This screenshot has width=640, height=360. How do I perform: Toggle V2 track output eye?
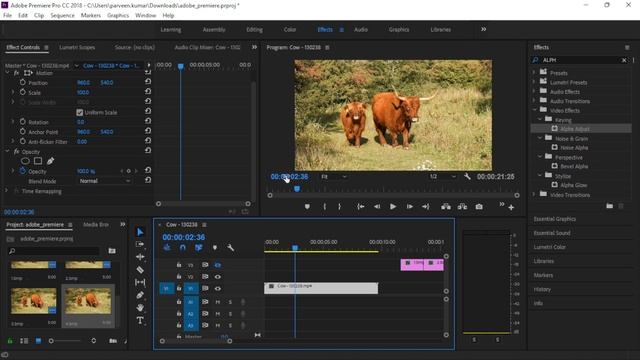coord(218,277)
